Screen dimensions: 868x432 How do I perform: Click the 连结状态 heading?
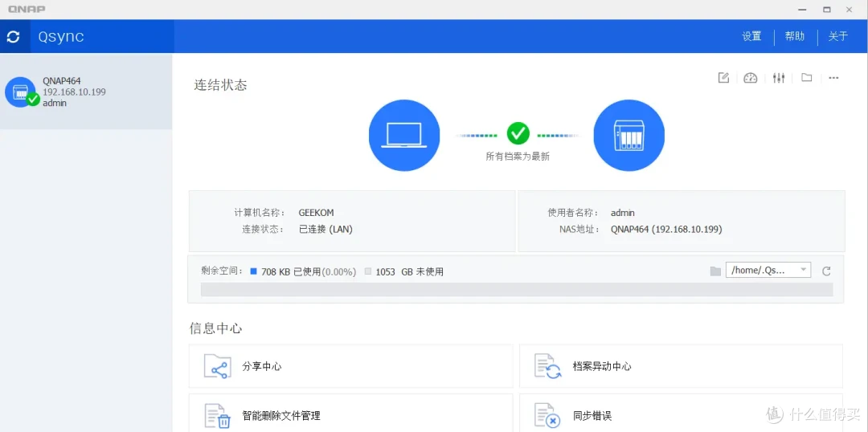point(220,85)
